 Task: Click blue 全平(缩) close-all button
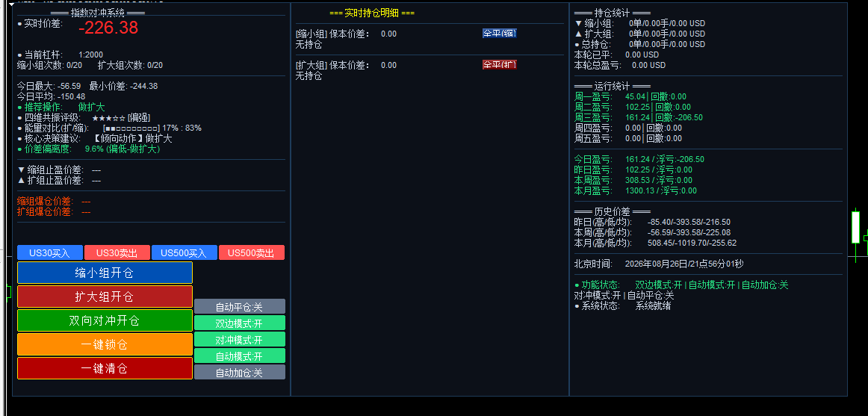coord(499,33)
